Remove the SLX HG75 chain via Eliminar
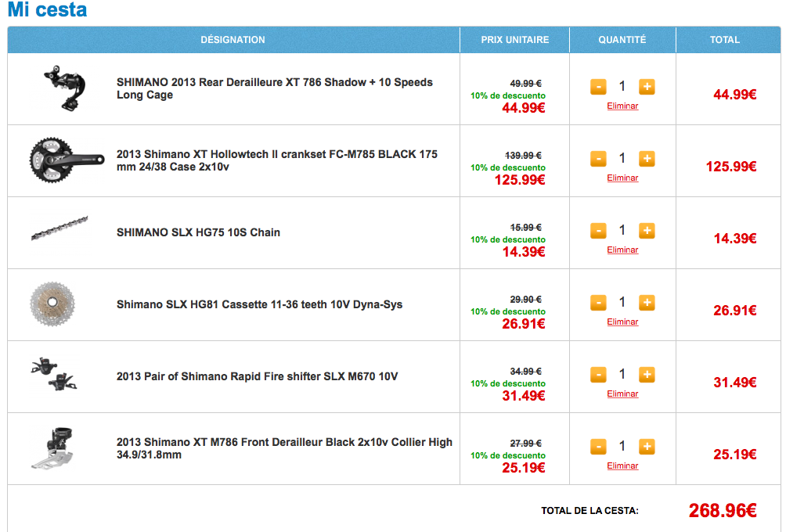This screenshot has height=532, width=786. (x=622, y=250)
